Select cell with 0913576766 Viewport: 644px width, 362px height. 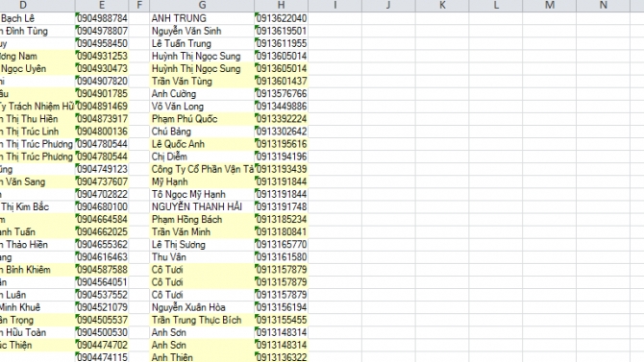coord(281,94)
